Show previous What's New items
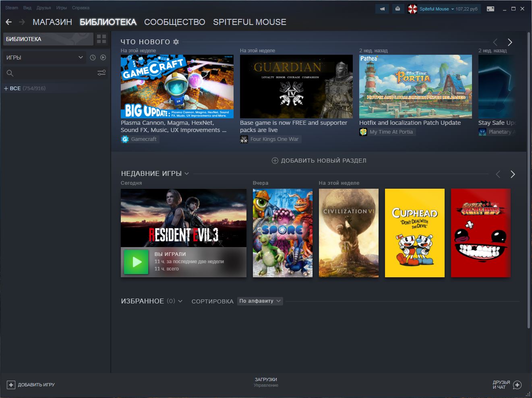 (x=495, y=42)
